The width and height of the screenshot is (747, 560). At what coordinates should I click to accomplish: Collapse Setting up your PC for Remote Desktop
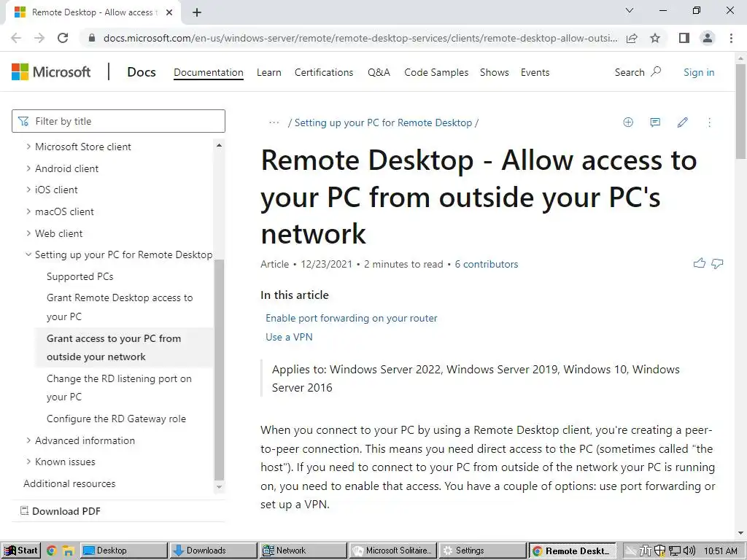point(28,254)
